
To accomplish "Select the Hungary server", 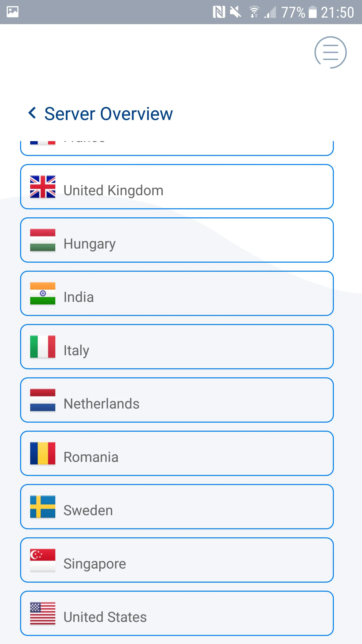I will 176,240.
